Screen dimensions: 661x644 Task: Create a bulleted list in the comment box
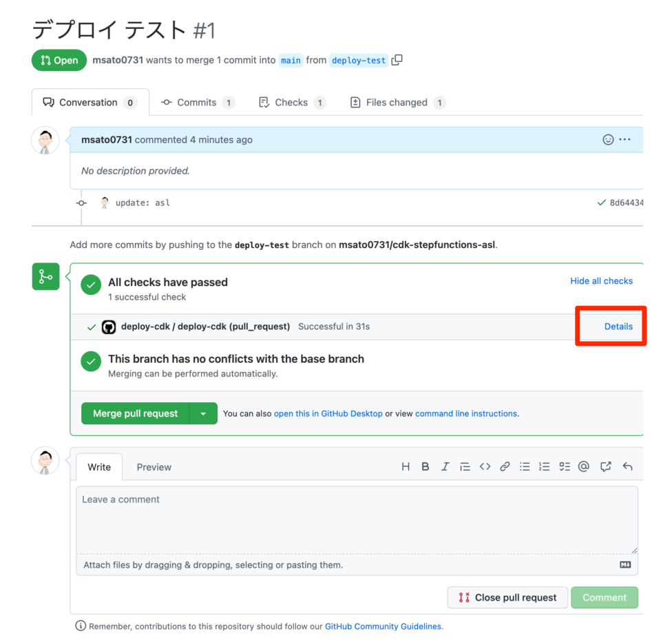[525, 466]
